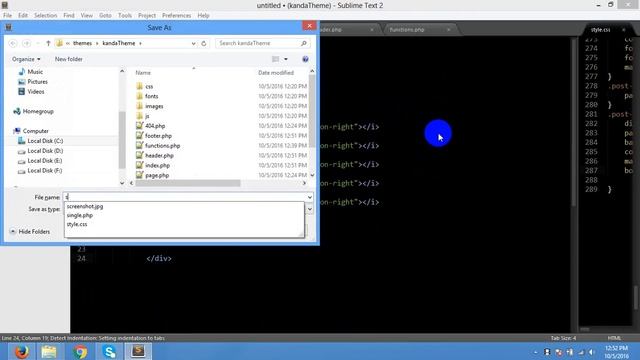Open Music in the navigation pane

point(35,72)
